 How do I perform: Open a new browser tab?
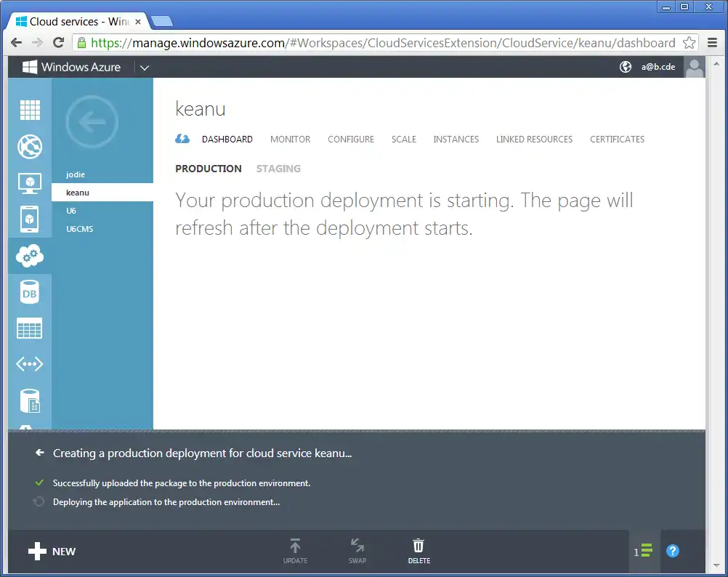[x=162, y=21]
